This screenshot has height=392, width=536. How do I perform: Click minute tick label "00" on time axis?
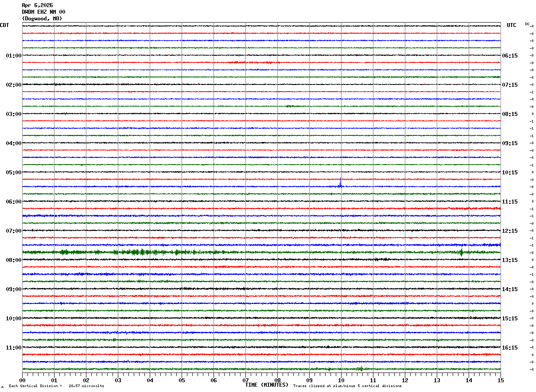22,380
